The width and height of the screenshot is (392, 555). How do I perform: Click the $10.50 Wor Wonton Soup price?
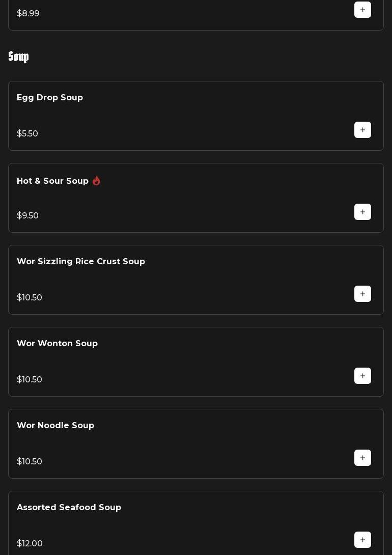30,379
